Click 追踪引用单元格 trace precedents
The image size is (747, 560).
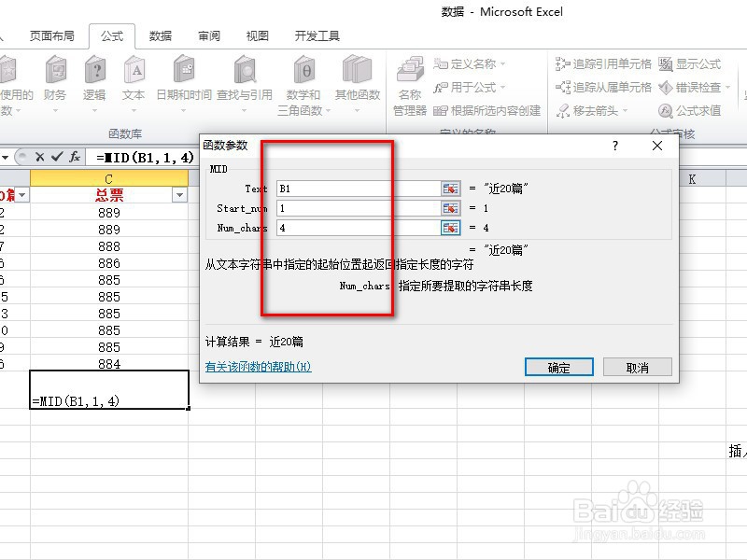pyautogui.click(x=603, y=63)
